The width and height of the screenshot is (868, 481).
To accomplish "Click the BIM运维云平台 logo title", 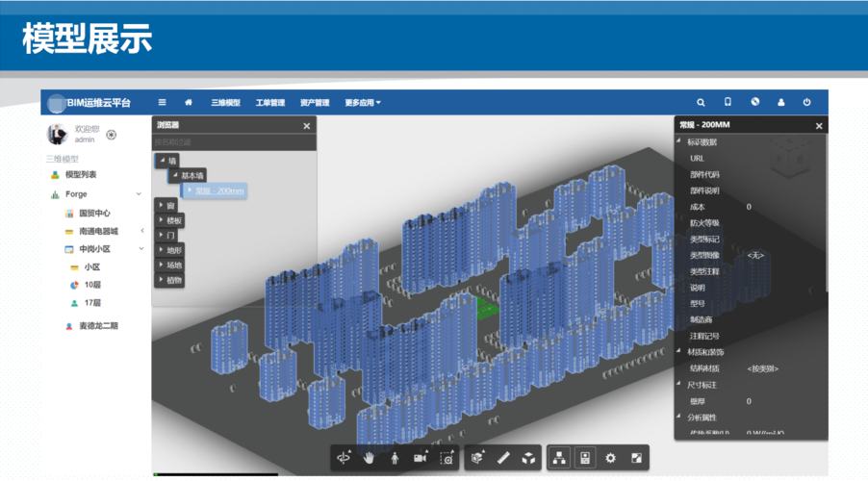I will (89, 103).
